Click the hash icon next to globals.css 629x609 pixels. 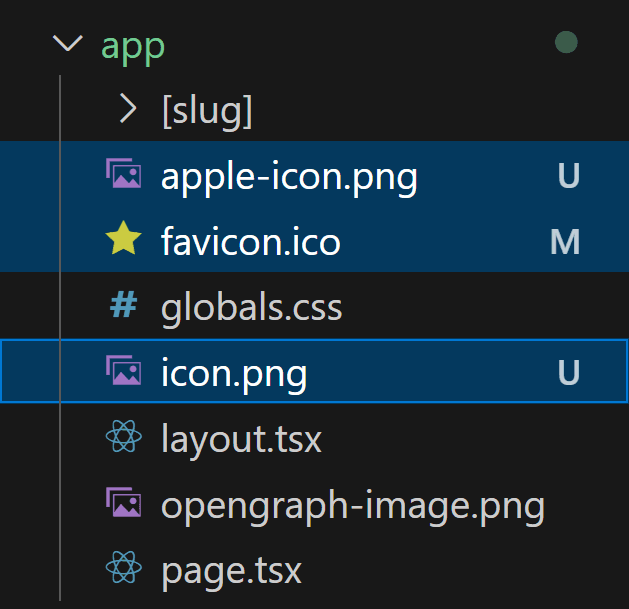pyautogui.click(x=123, y=307)
